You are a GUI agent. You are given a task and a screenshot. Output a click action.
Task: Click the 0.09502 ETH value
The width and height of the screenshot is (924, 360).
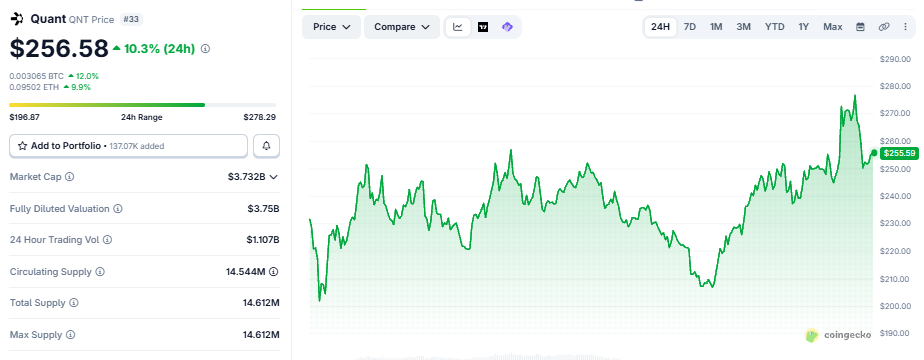click(34, 87)
